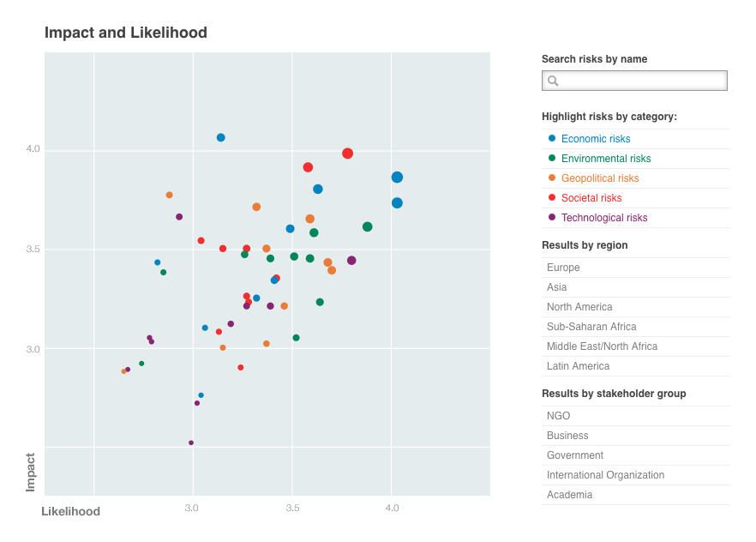Click the red Societal risks dot
756x542 pixels.
[x=552, y=198]
